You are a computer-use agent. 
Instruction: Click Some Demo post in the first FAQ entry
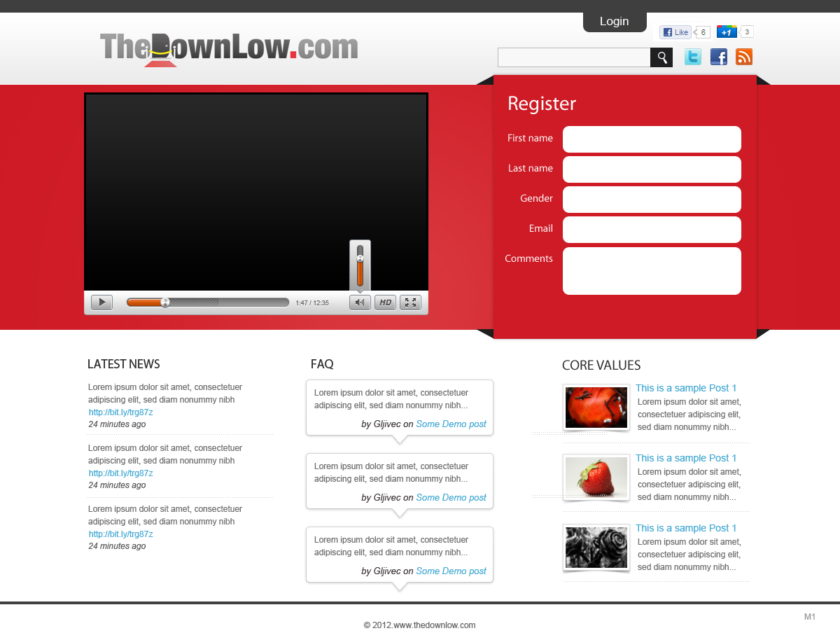pos(451,424)
